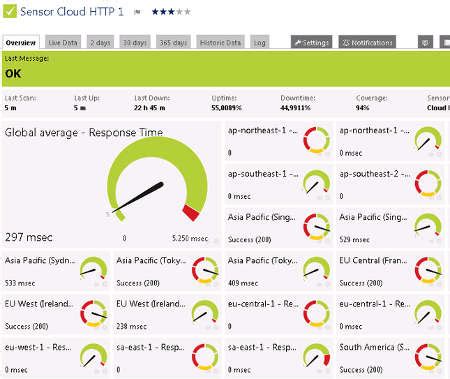Click the red zone on the large gauge
Image resolution: width=450 pixels, height=379 pixels.
click(x=191, y=212)
